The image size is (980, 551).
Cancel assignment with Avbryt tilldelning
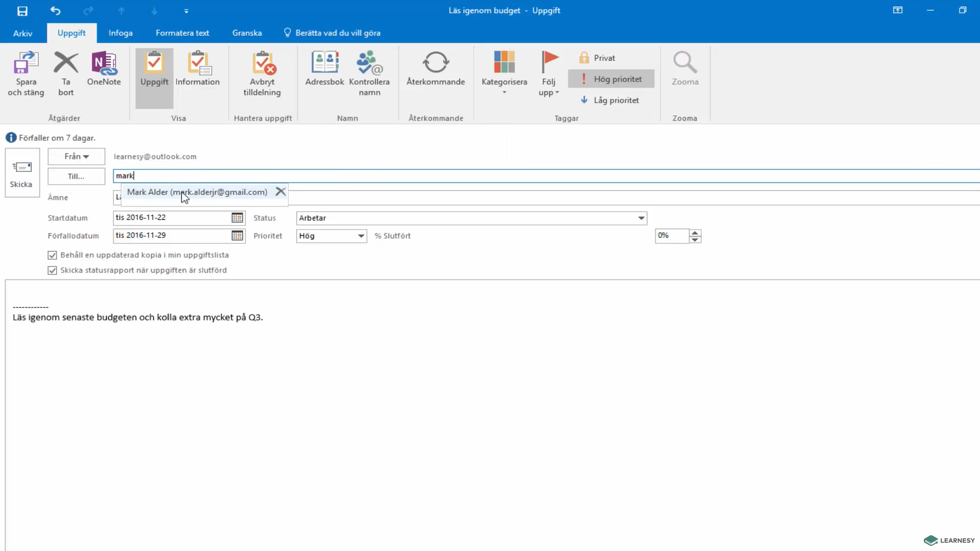click(x=262, y=74)
